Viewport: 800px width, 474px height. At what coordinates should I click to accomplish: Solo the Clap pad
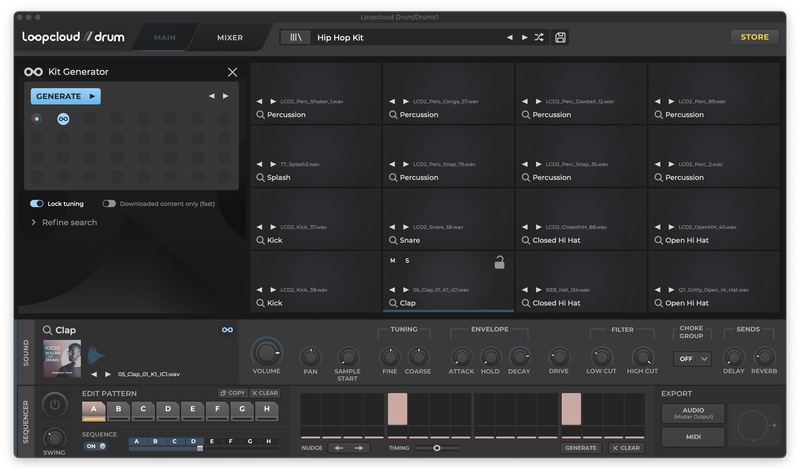(x=407, y=261)
